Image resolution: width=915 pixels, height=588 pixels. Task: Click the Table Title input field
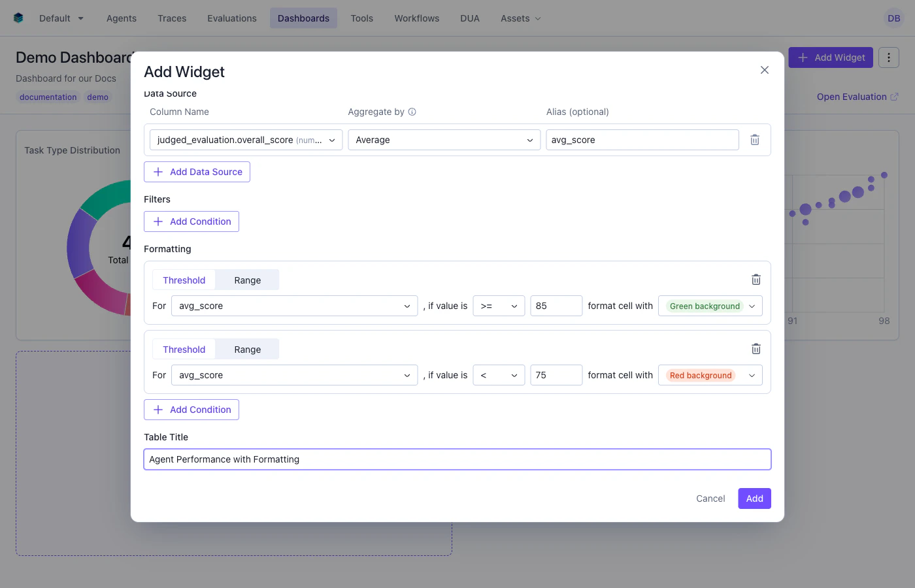(x=457, y=459)
